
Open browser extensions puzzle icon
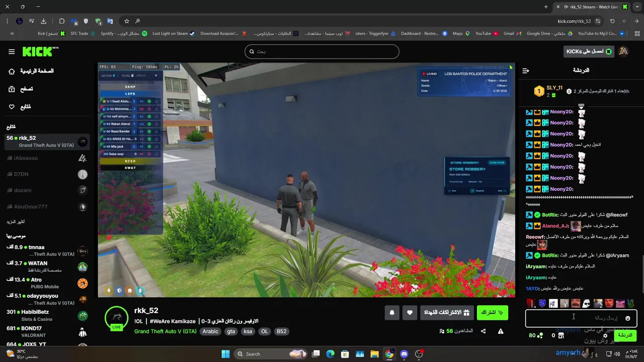61,21
